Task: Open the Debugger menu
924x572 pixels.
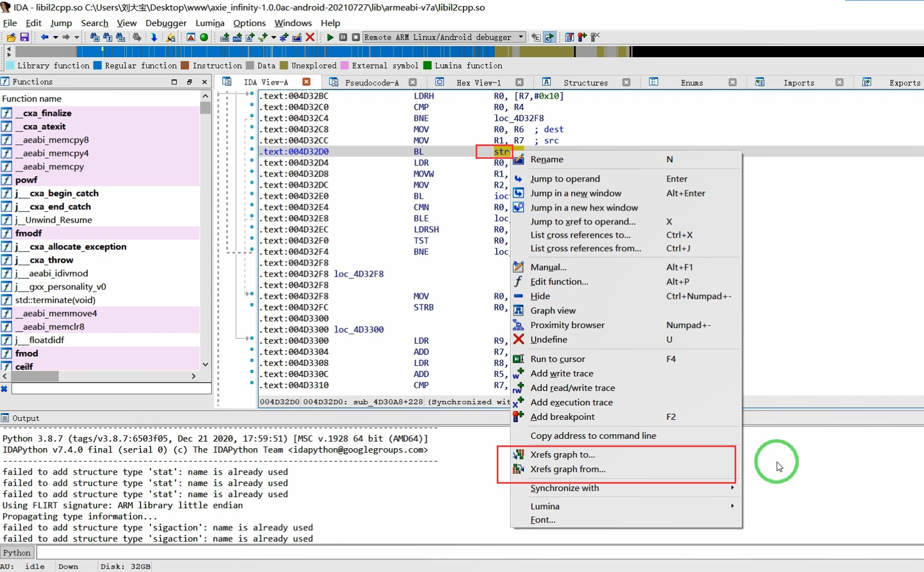Action: [166, 23]
